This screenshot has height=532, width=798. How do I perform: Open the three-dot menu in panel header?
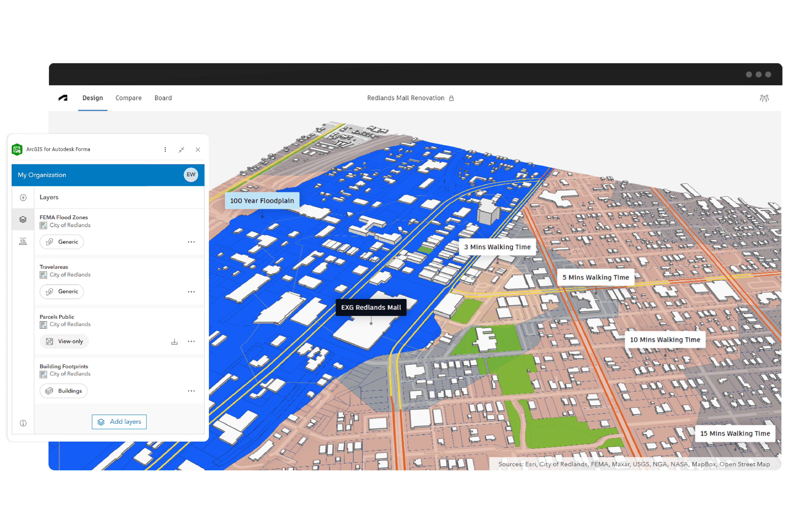[x=165, y=149]
